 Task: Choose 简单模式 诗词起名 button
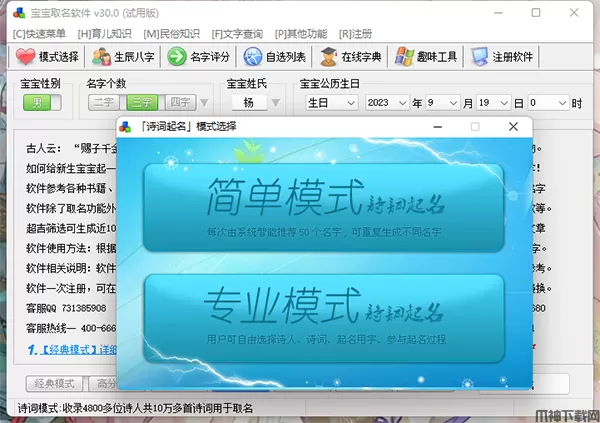click(x=324, y=208)
